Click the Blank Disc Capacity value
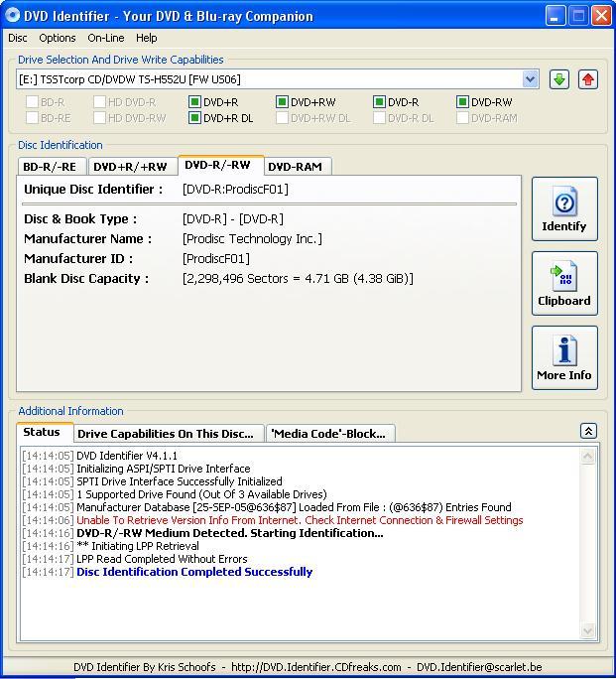Viewport: 616px width, 679px height. pyautogui.click(x=298, y=278)
